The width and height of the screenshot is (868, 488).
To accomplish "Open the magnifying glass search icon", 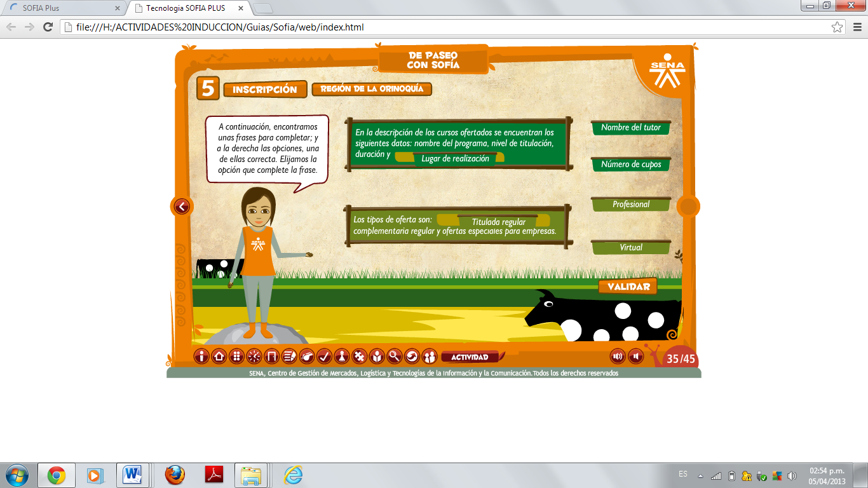I will click(395, 356).
